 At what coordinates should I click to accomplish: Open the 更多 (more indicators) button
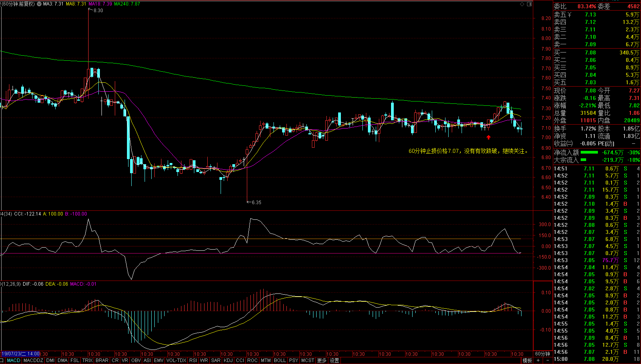point(322,360)
